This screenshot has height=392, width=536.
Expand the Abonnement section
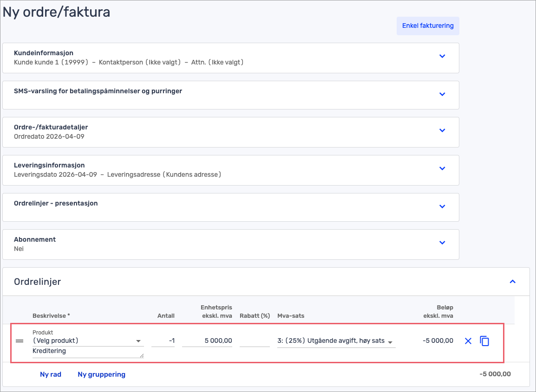[442, 243]
